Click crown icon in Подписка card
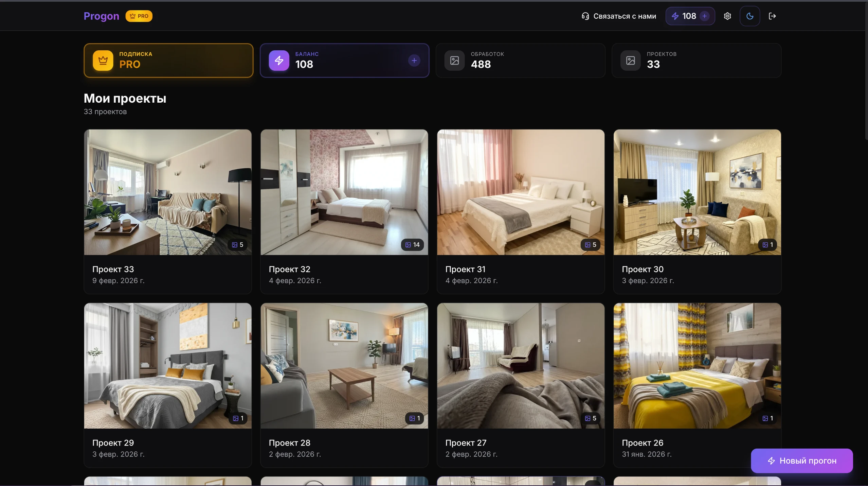868x486 pixels. pos(103,60)
